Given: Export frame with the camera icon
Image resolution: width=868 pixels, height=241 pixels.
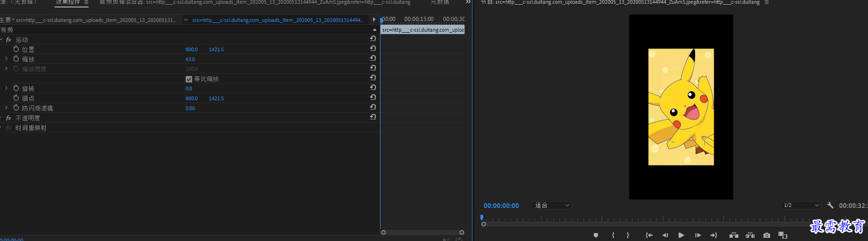Looking at the screenshot, I should pos(767,235).
